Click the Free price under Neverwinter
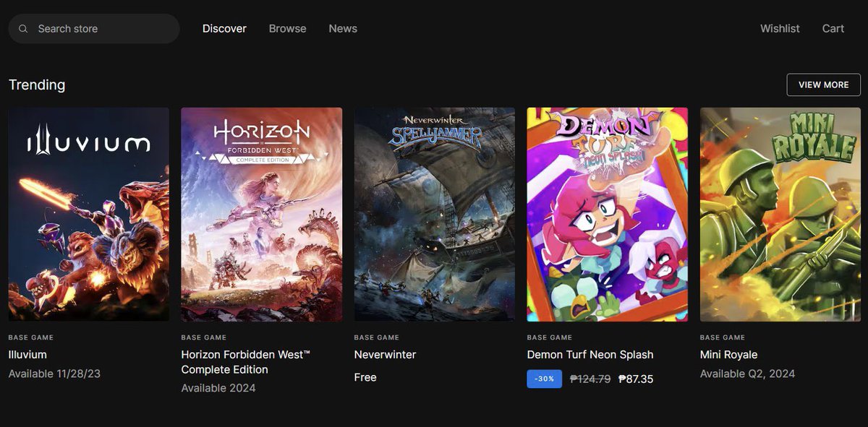The width and height of the screenshot is (868, 427). 365,377
